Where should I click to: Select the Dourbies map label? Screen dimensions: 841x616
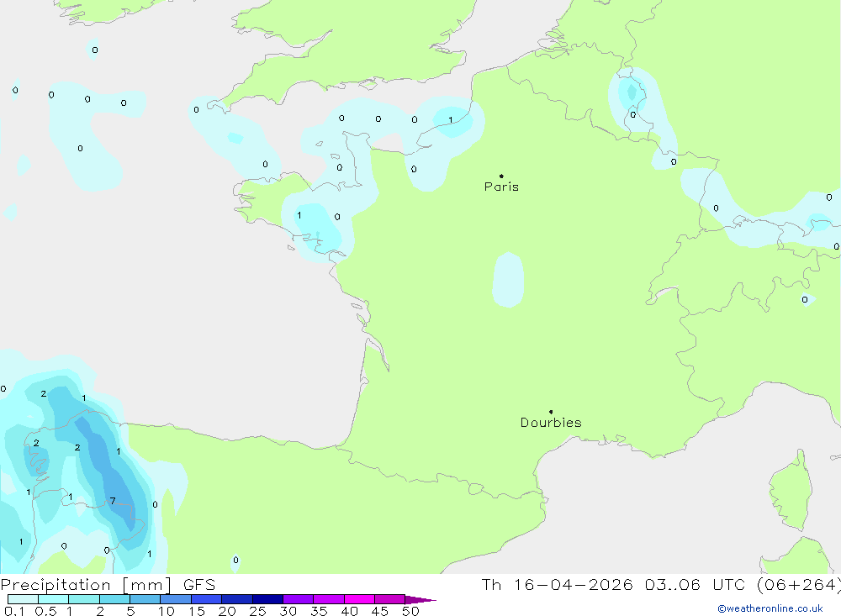551,423
